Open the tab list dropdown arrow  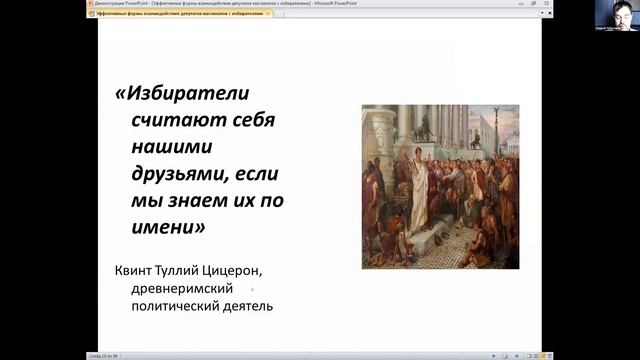(542, 13)
